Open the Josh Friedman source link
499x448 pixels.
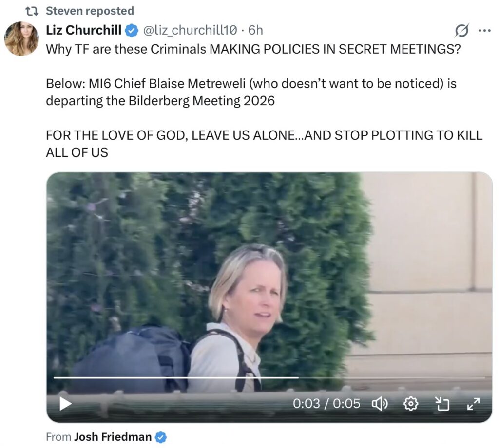pyautogui.click(x=113, y=437)
